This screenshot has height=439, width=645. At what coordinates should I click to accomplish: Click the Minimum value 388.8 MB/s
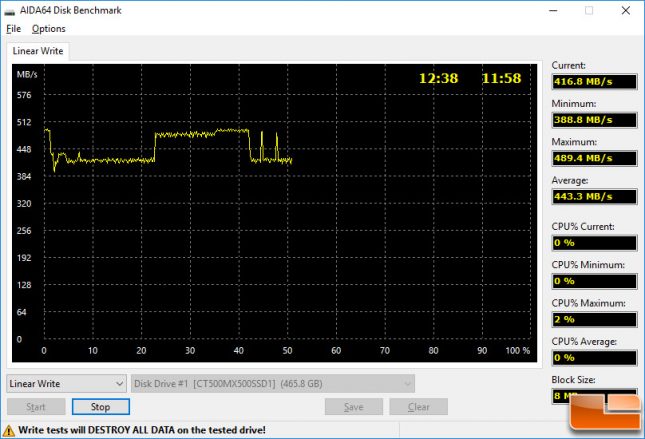594,120
